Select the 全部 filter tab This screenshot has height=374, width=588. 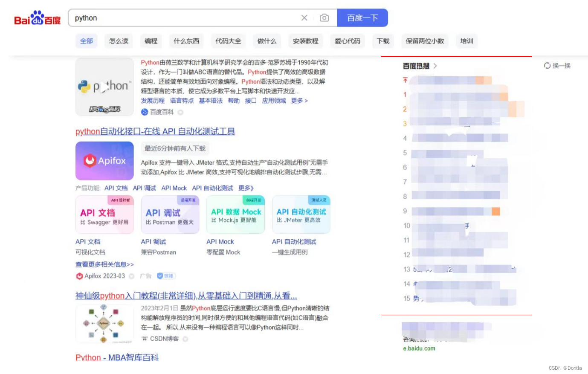pyautogui.click(x=87, y=41)
